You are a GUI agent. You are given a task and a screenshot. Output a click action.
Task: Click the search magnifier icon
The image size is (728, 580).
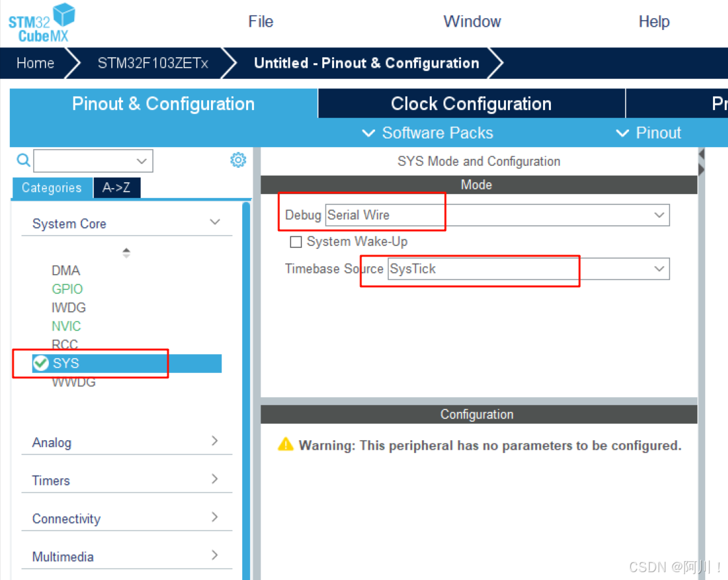point(23,161)
